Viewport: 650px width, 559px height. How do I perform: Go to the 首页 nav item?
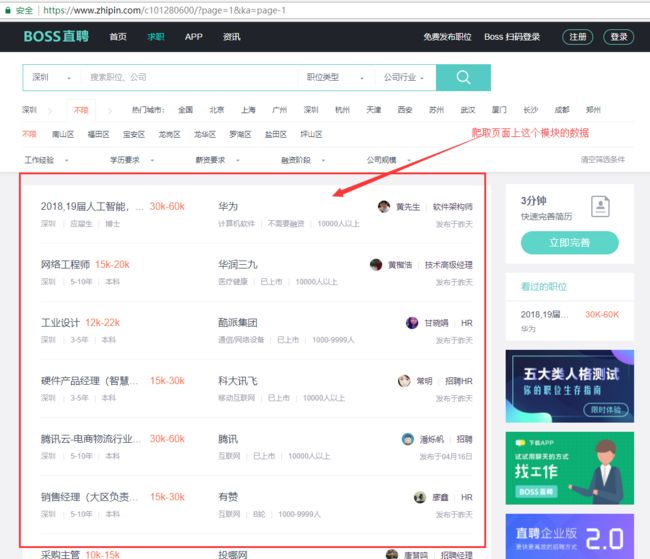(118, 37)
